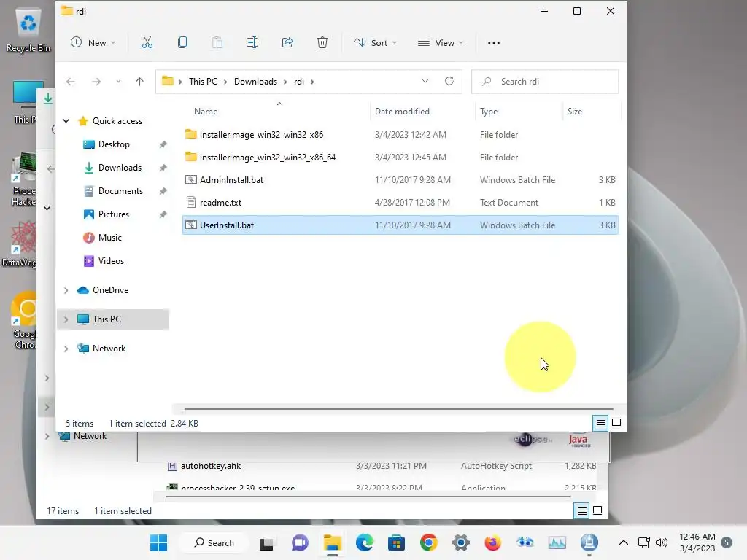This screenshot has width=747, height=560.
Task: Open the View dropdown
Action: pyautogui.click(x=441, y=43)
